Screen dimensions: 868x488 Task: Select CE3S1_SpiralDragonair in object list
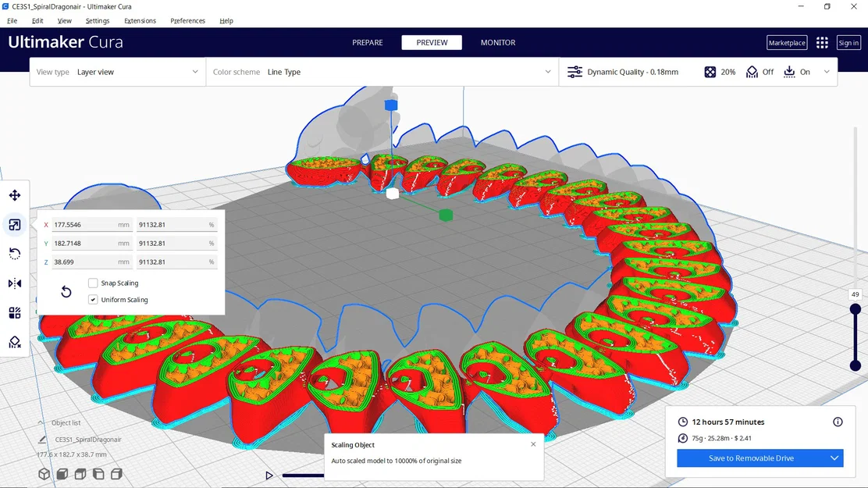click(88, 440)
